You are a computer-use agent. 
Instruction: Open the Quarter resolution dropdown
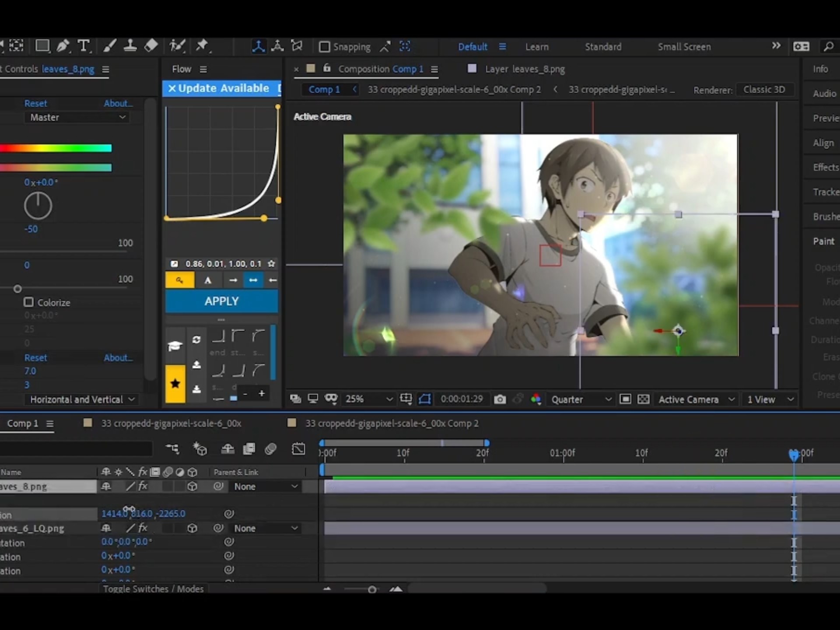580,399
